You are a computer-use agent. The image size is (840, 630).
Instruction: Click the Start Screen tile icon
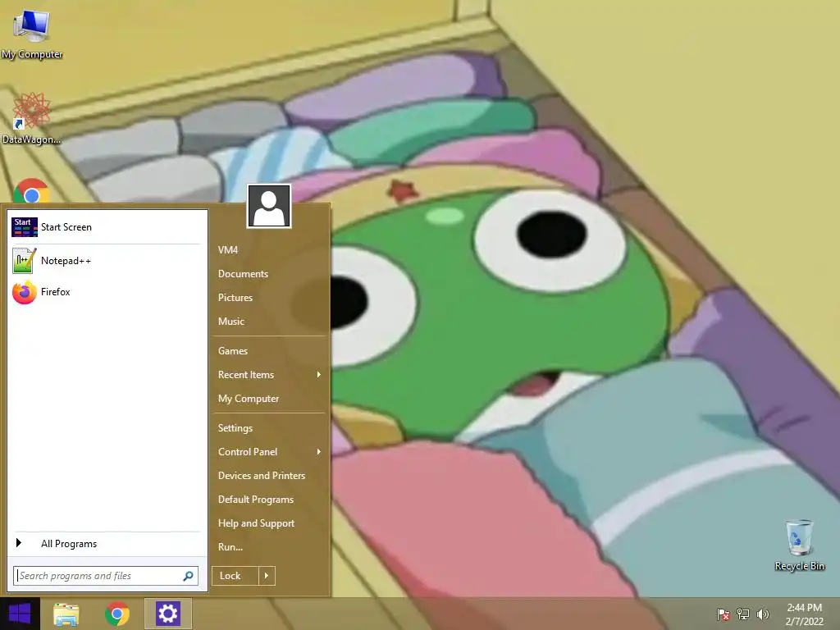click(x=24, y=227)
